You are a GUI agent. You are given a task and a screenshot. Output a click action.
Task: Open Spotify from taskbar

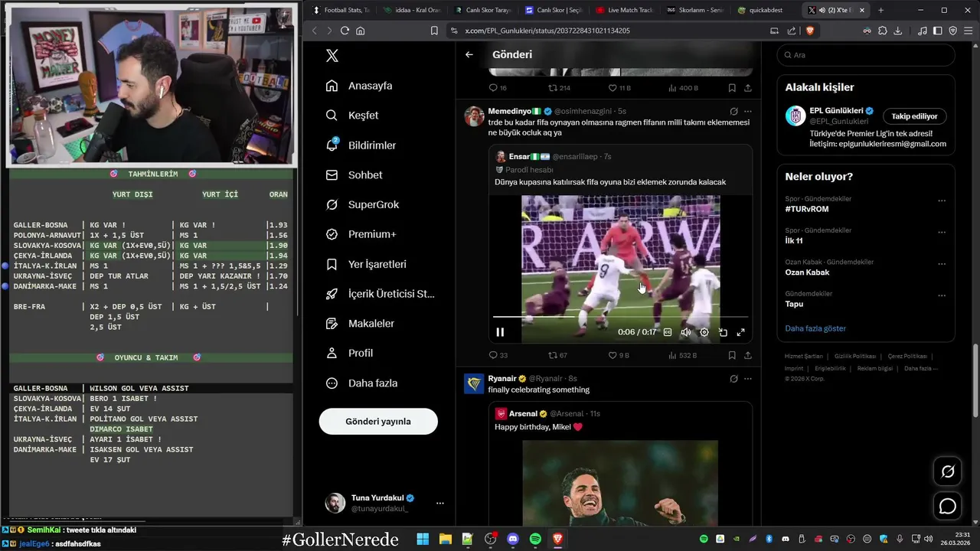[535, 539]
